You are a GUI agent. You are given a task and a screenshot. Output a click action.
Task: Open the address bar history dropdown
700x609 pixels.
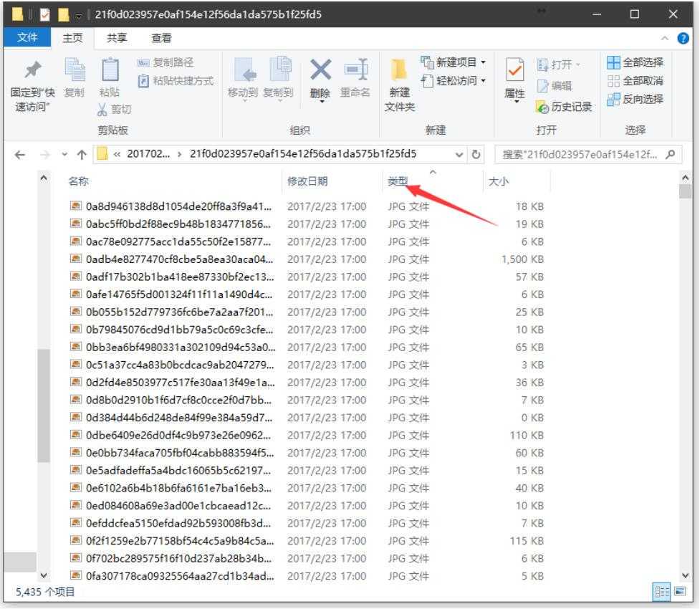(459, 154)
